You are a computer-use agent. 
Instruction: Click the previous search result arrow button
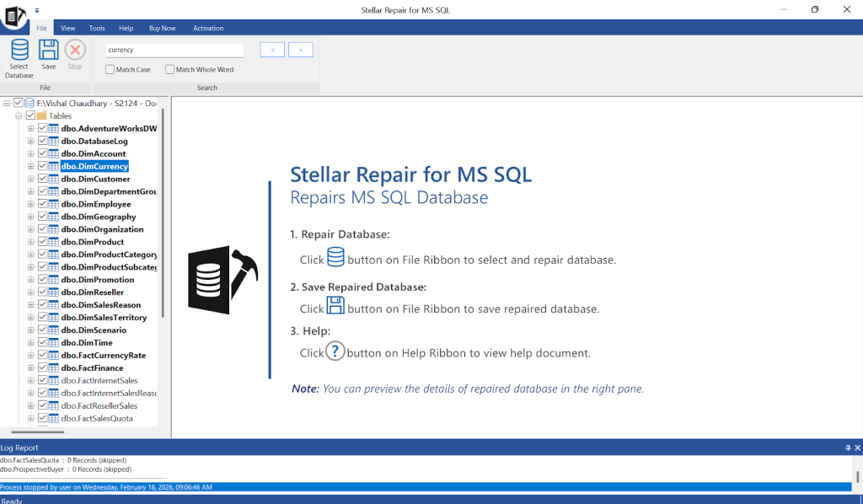click(271, 50)
